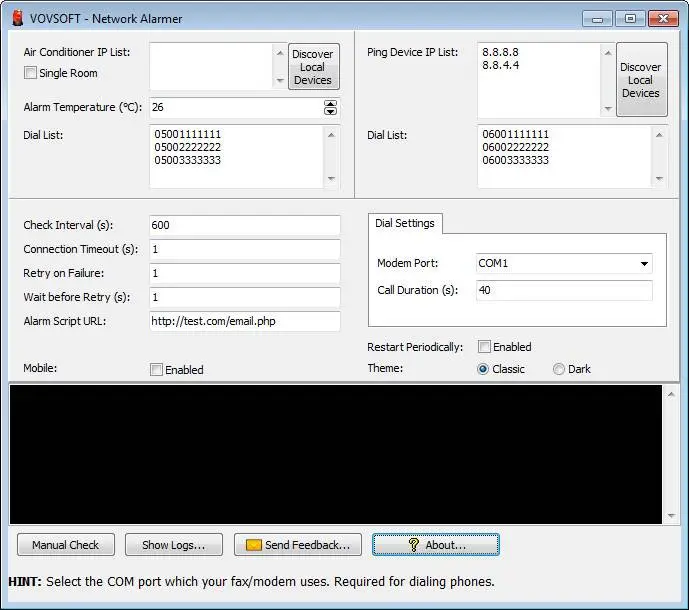
Task: Click scroll-up arrow of right Dial List
Action: [659, 135]
